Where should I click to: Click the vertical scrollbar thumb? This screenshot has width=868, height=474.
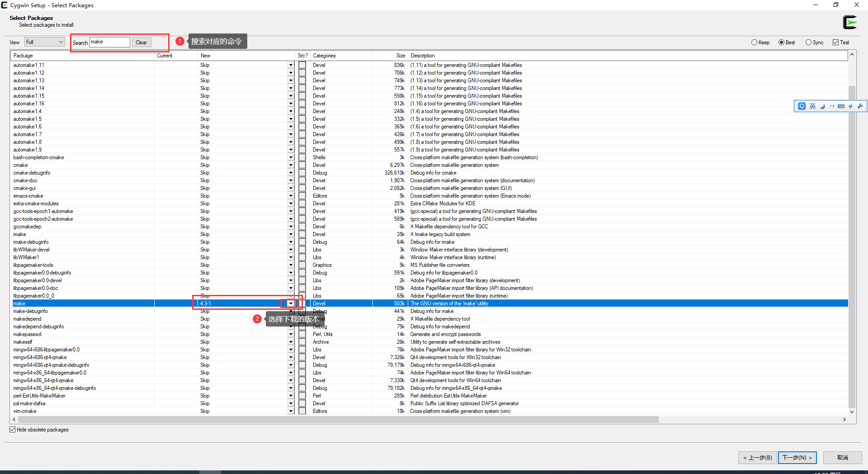click(x=852, y=246)
